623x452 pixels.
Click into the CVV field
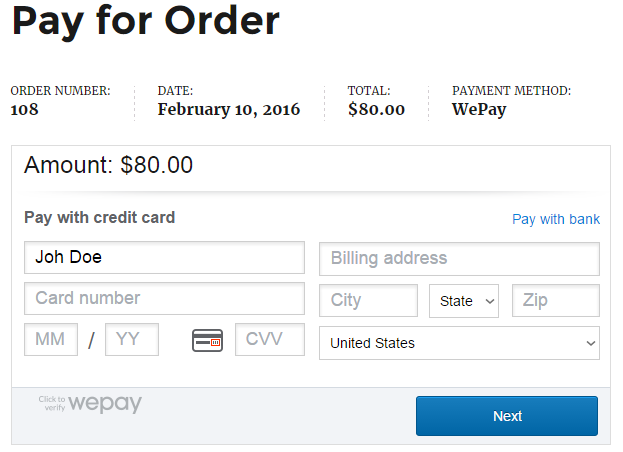[x=269, y=339]
